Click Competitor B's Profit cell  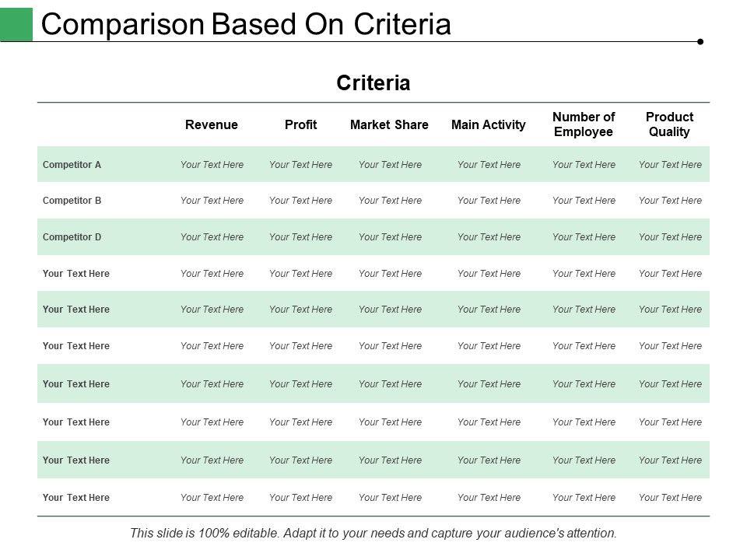(300, 201)
